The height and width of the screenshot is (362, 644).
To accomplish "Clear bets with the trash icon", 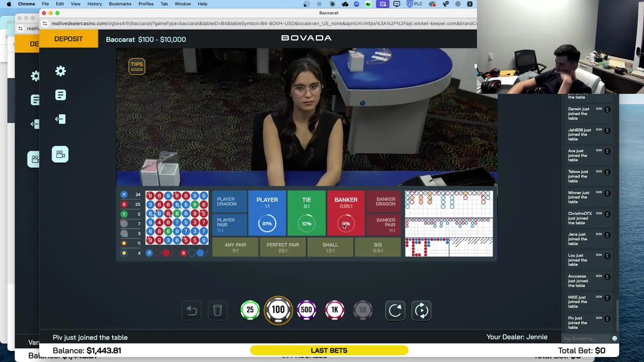I will pyautogui.click(x=217, y=310).
